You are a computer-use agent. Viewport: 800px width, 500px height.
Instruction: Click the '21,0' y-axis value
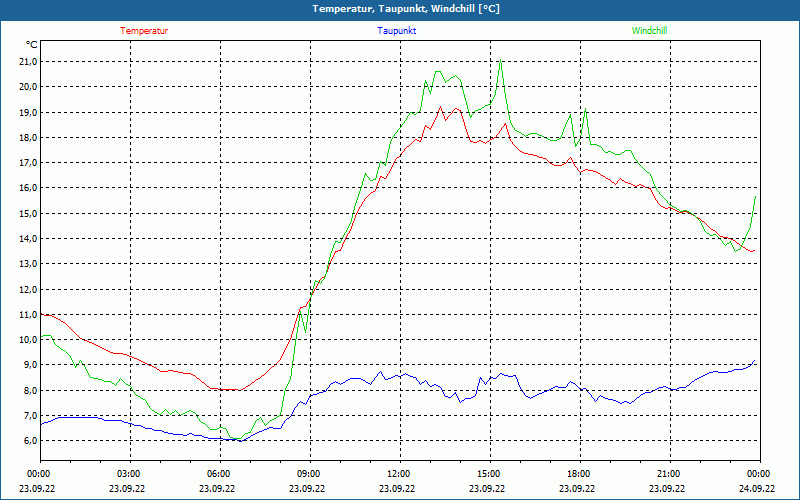(28, 62)
